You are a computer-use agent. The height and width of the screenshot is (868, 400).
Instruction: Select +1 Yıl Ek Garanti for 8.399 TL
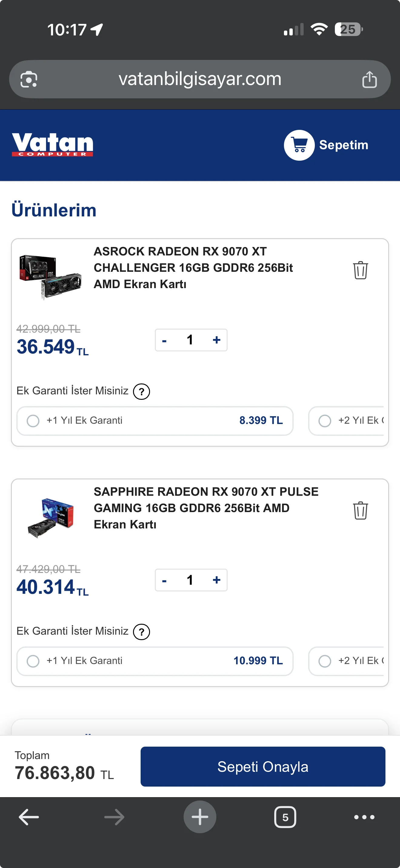click(x=155, y=420)
